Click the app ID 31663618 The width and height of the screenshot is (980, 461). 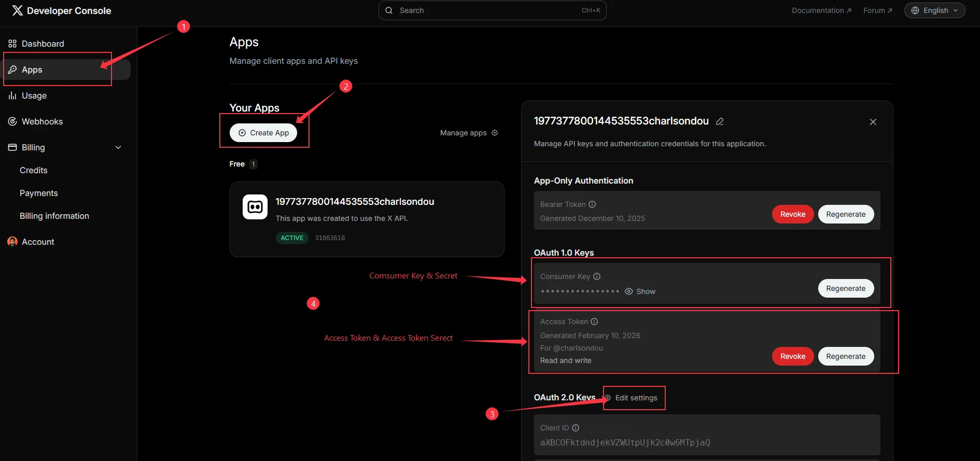pyautogui.click(x=330, y=238)
